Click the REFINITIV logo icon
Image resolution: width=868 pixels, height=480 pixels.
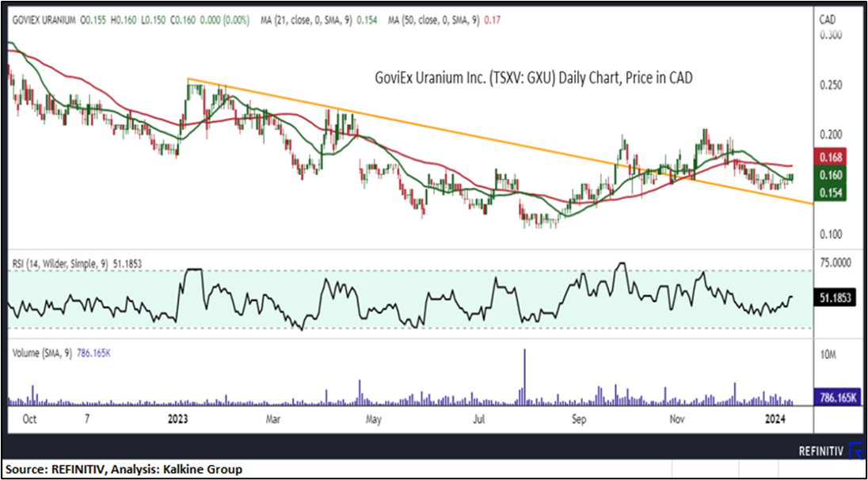tap(856, 450)
